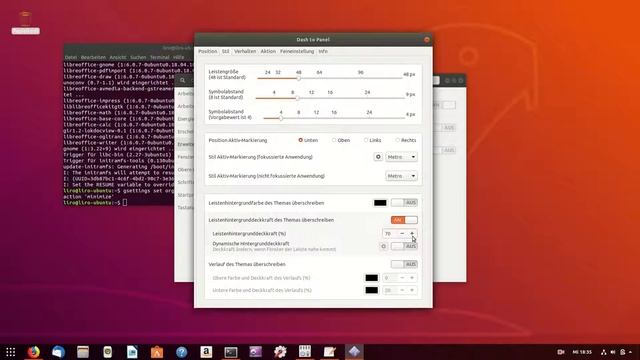Open gear options for Dynamische Hintergrunddeckkraft

pos(383,246)
